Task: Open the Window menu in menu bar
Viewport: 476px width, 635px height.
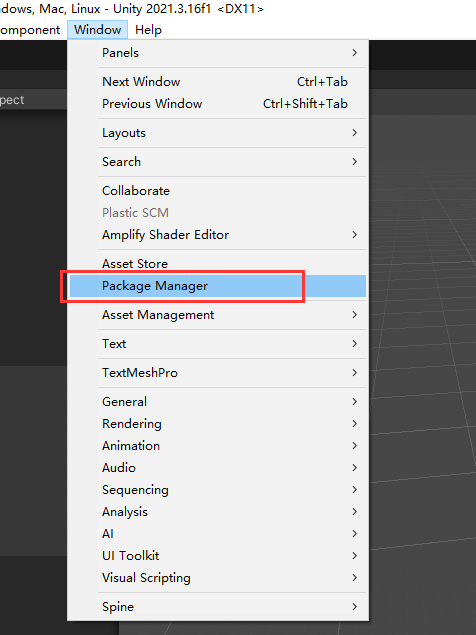Action: [97, 30]
